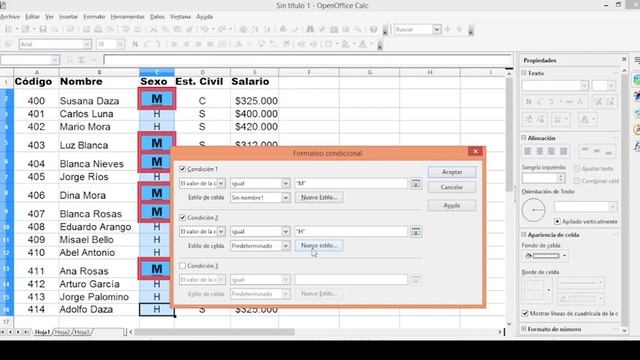Click the Buscar search field
Viewport: 640px width, 360px height.
point(413,29)
